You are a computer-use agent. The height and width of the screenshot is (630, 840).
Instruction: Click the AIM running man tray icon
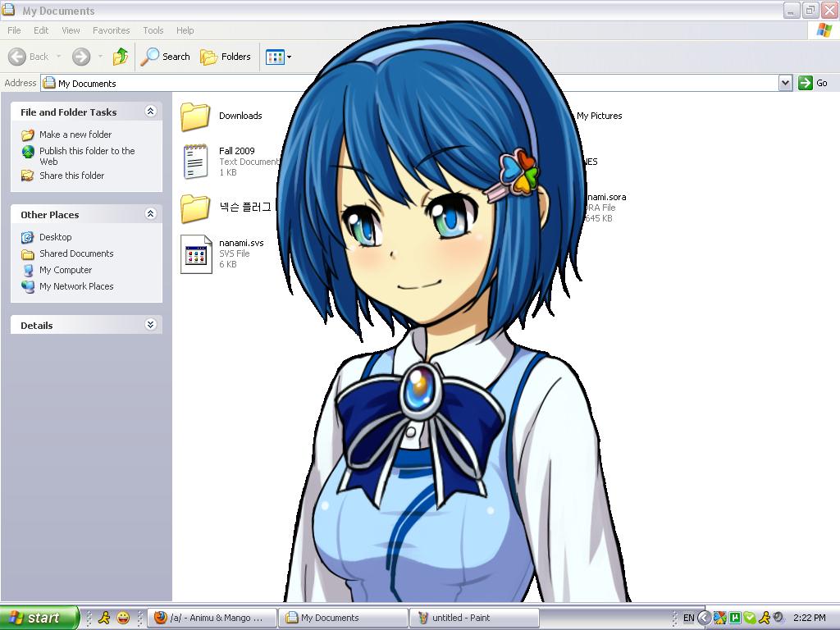(x=764, y=618)
